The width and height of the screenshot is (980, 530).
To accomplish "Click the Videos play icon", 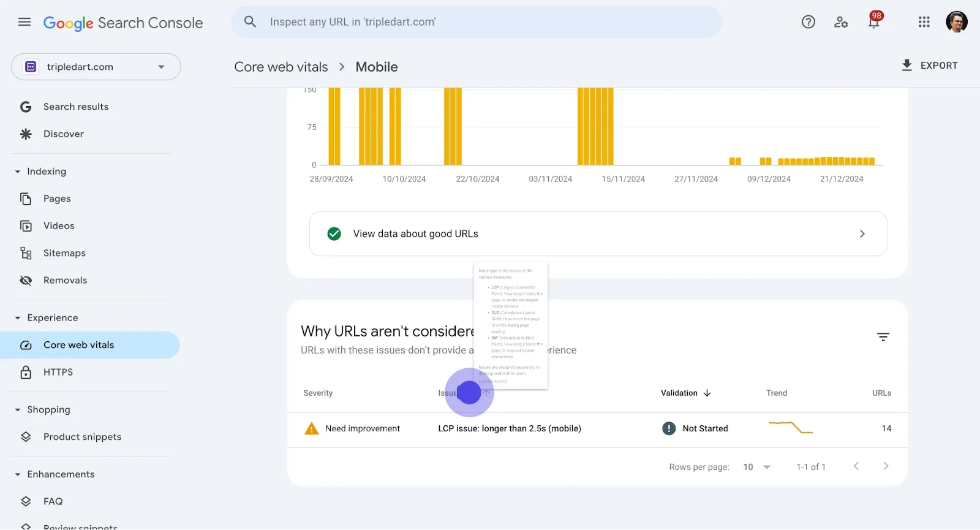I will (x=26, y=226).
